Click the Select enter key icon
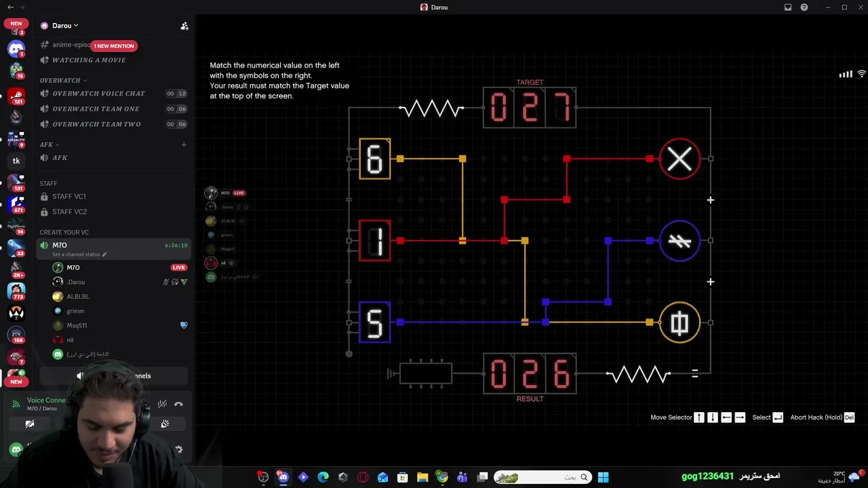The image size is (868, 488). [x=778, y=418]
